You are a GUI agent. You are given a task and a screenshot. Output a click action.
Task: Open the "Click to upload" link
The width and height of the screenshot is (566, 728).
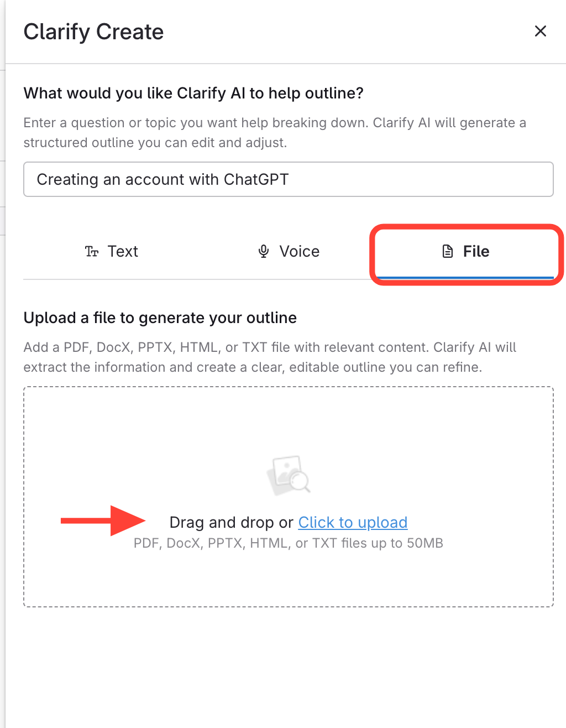(x=353, y=522)
